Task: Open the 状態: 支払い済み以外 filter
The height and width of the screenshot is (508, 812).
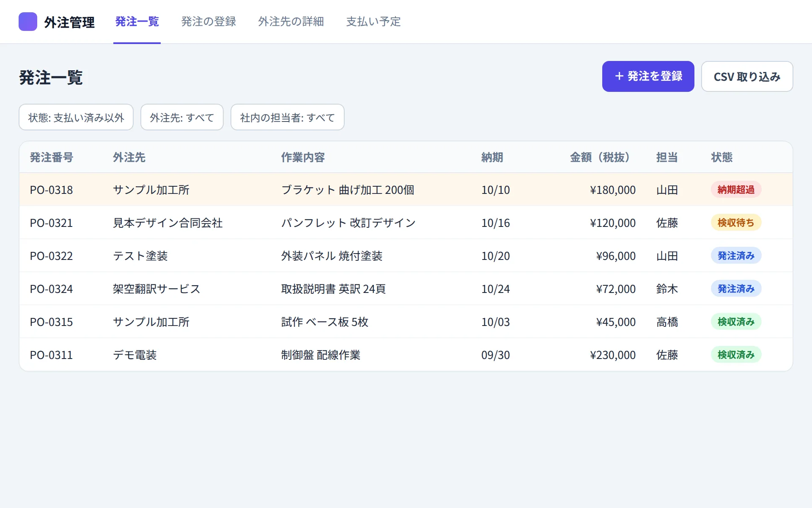Action: (x=76, y=117)
